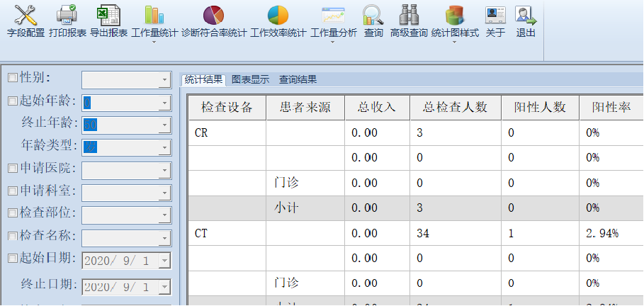Open the 年龄类型 dropdown
This screenshot has width=644, height=306.
click(164, 147)
